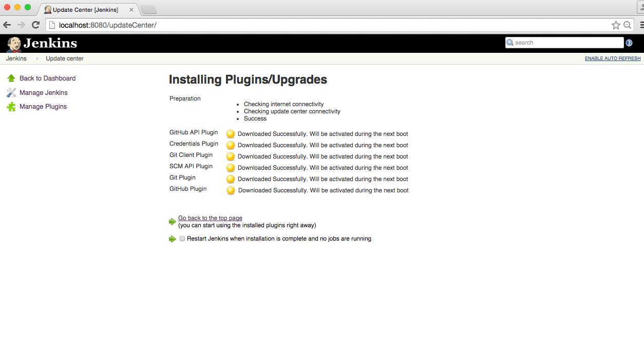Click the green Back to Dashboard arrow icon

click(11, 78)
